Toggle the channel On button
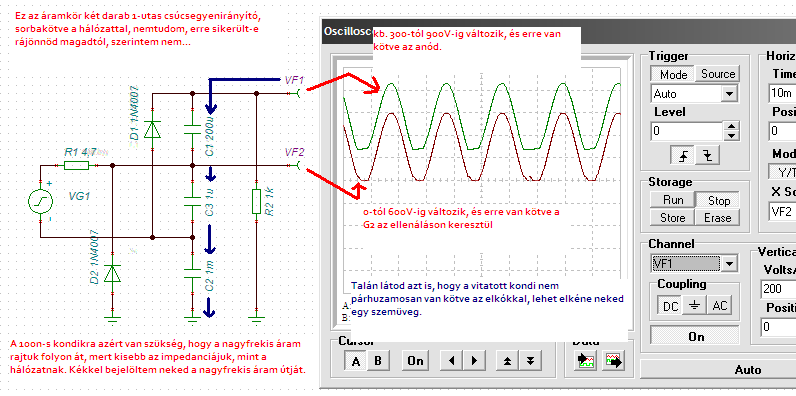The width and height of the screenshot is (796, 396). click(x=696, y=337)
